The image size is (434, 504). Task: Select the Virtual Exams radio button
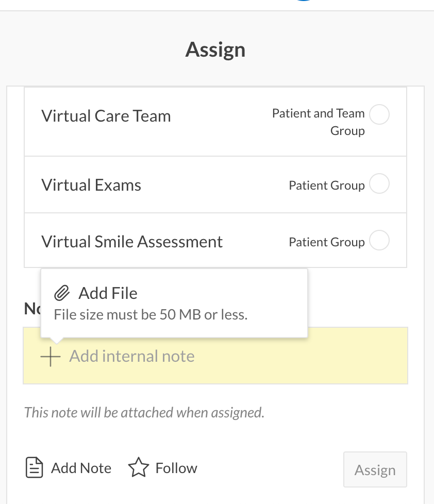coord(379,184)
